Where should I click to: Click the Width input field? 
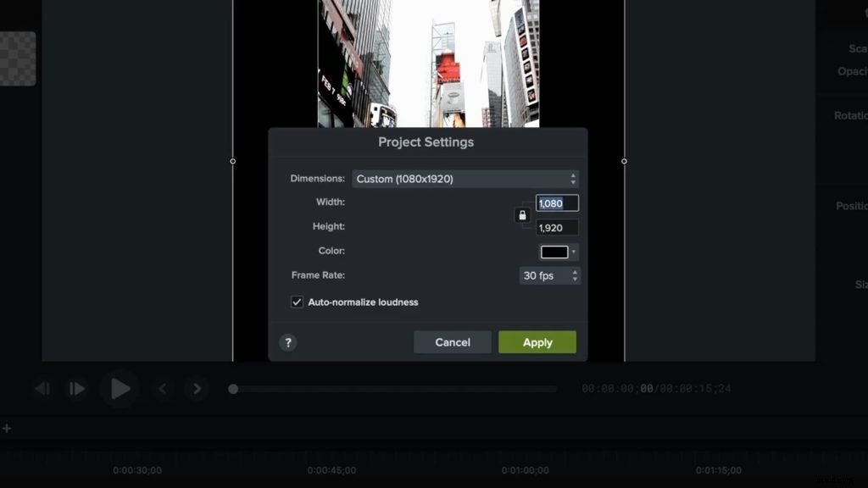point(555,202)
